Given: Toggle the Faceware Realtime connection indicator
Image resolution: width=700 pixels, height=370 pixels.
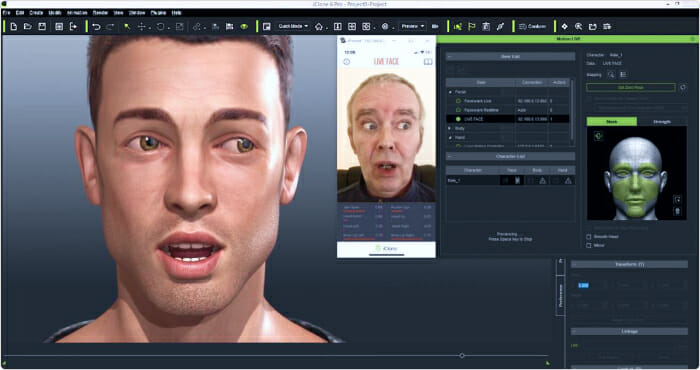Looking at the screenshot, I should (458, 110).
